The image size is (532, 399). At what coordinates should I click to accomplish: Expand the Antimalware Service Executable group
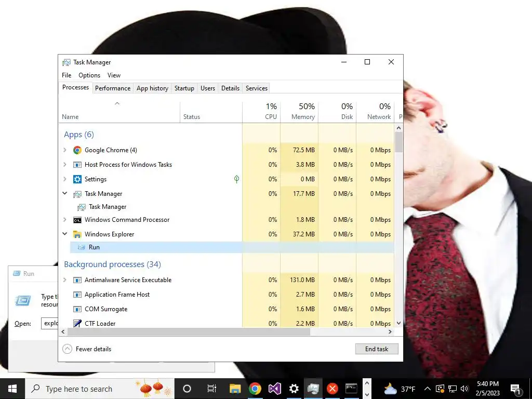65,280
